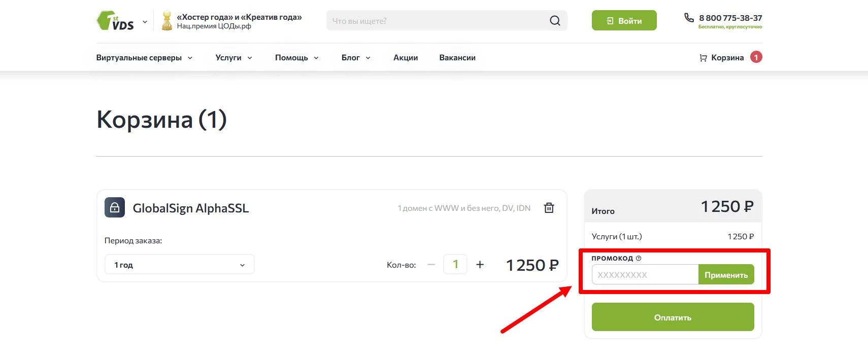Expand the Виртуальные серверы menu
This screenshot has width=868, height=363.
click(x=144, y=58)
